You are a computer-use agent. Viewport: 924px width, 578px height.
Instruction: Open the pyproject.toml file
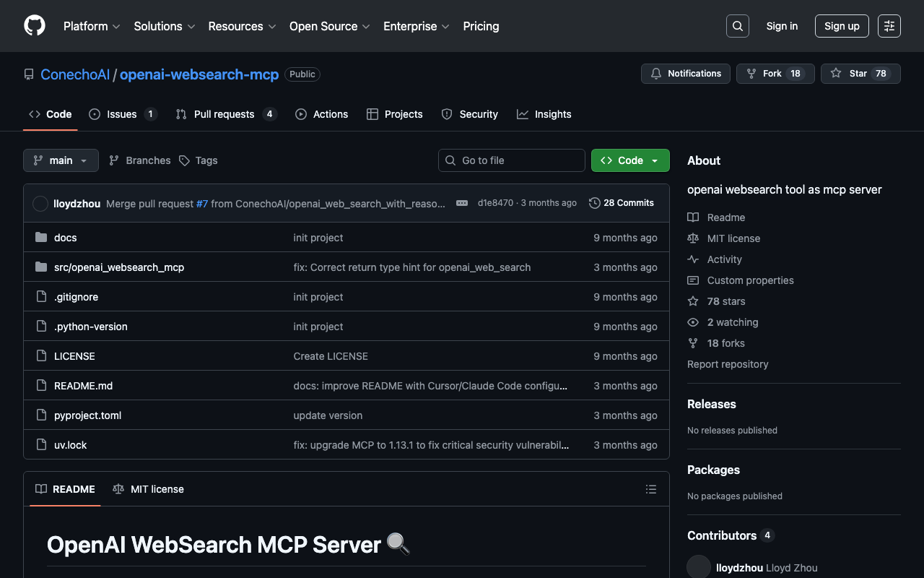(87, 415)
